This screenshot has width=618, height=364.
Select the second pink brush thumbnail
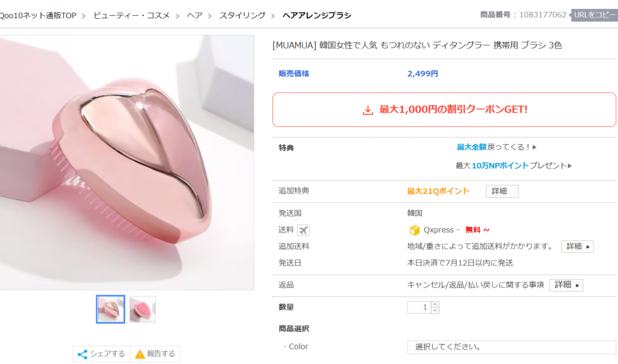(x=142, y=309)
